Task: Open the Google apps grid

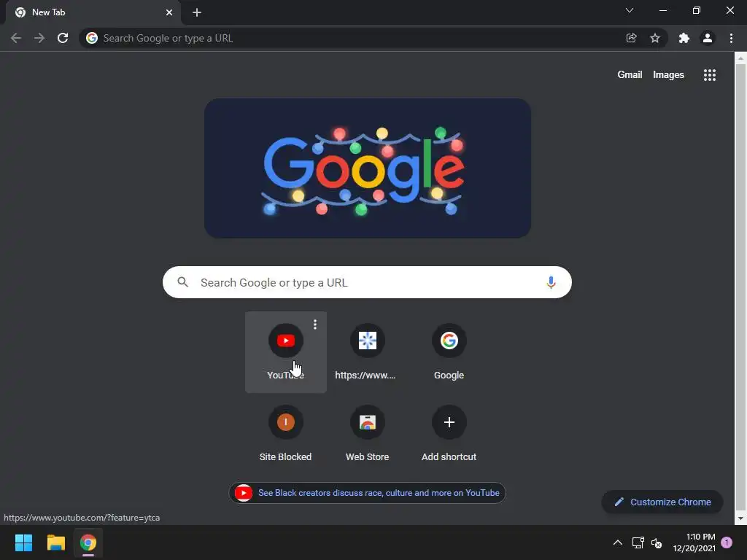Action: [709, 75]
